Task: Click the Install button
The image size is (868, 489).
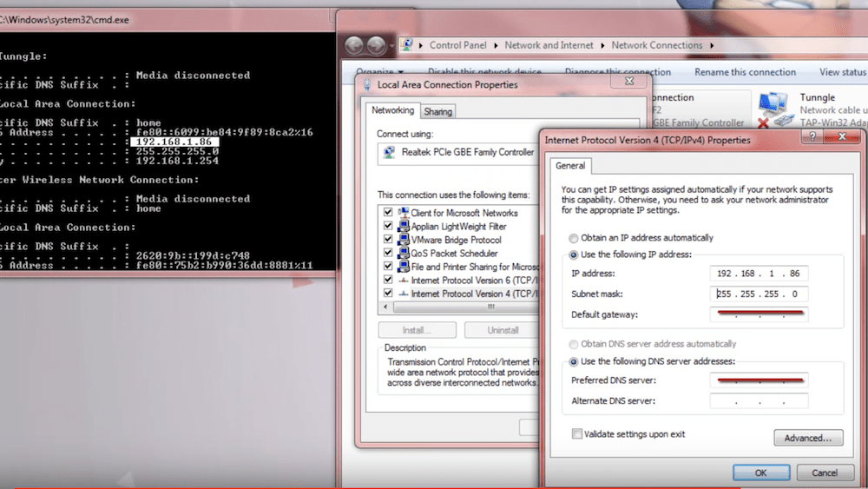Action: [417, 330]
